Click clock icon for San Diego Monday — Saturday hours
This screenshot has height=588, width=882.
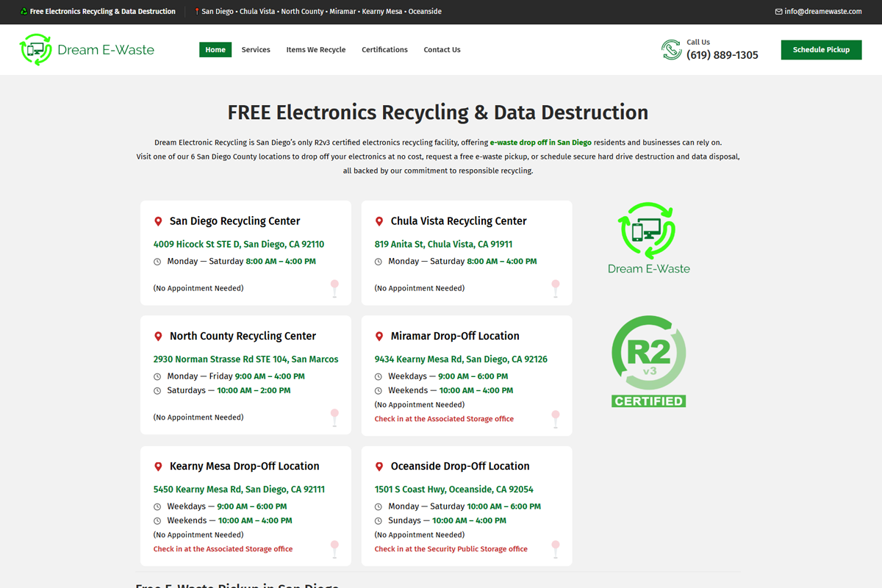157,262
